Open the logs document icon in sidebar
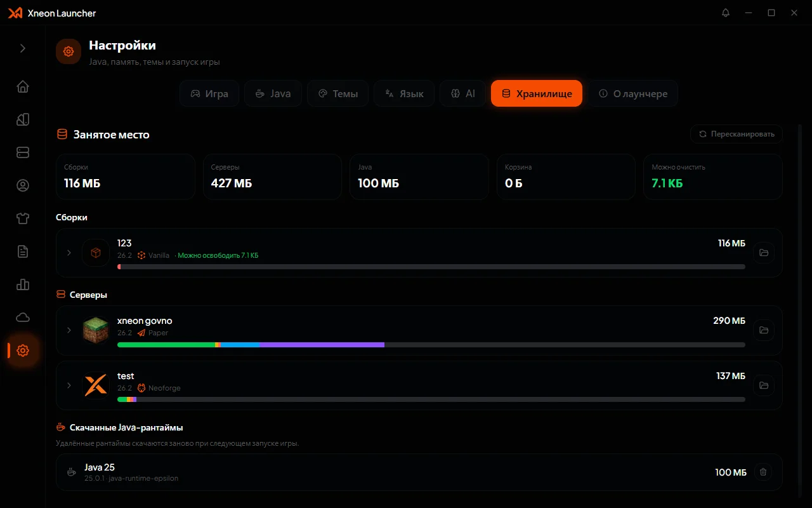 pos(23,251)
